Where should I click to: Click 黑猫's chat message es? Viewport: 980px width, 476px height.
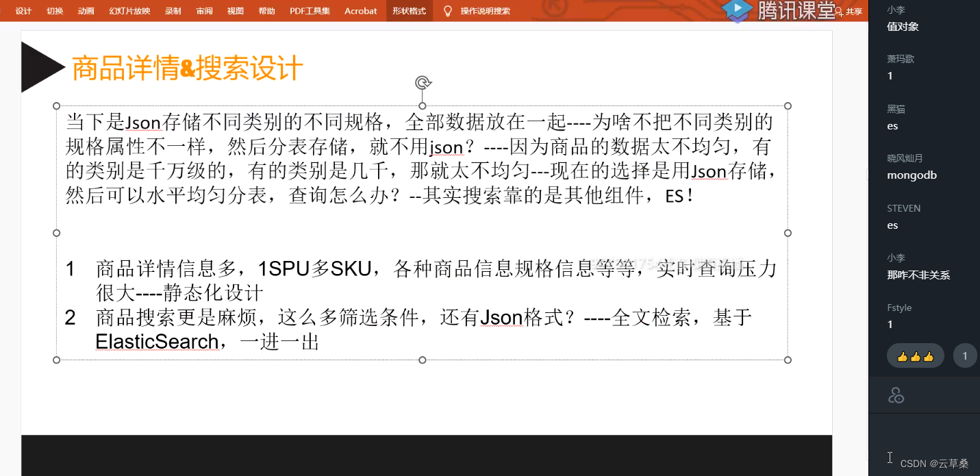point(892,126)
